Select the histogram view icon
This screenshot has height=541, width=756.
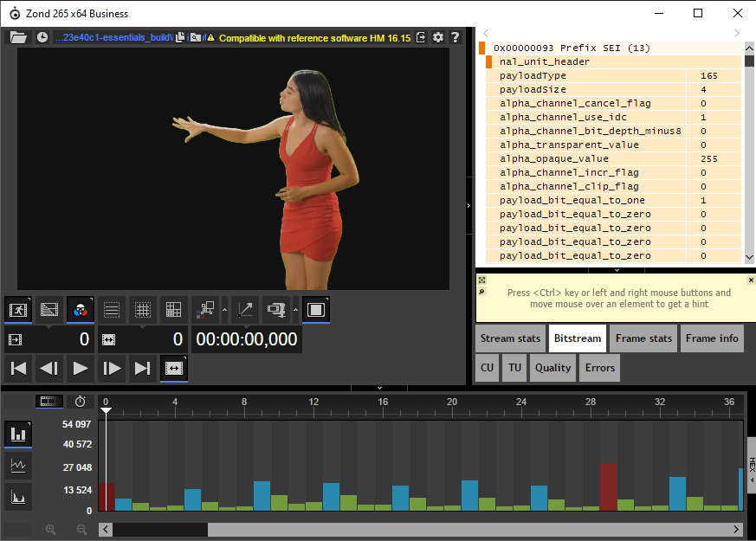(18, 497)
